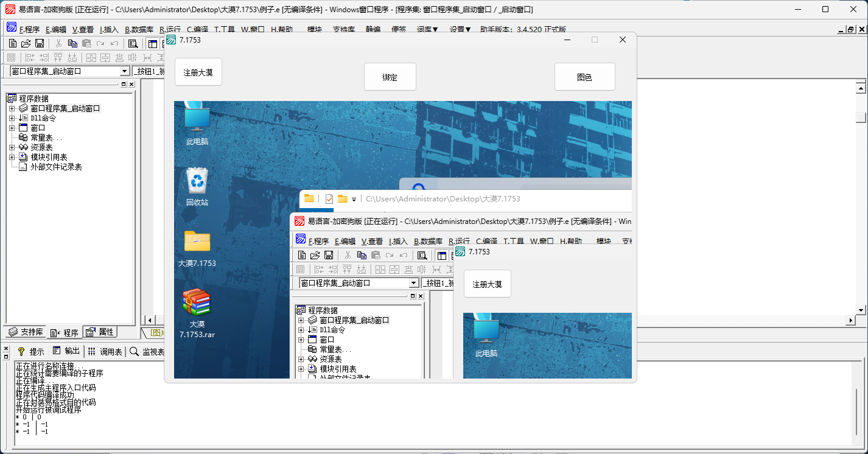Click the 绑定 button
This screenshot has height=454, width=868.
pos(390,77)
